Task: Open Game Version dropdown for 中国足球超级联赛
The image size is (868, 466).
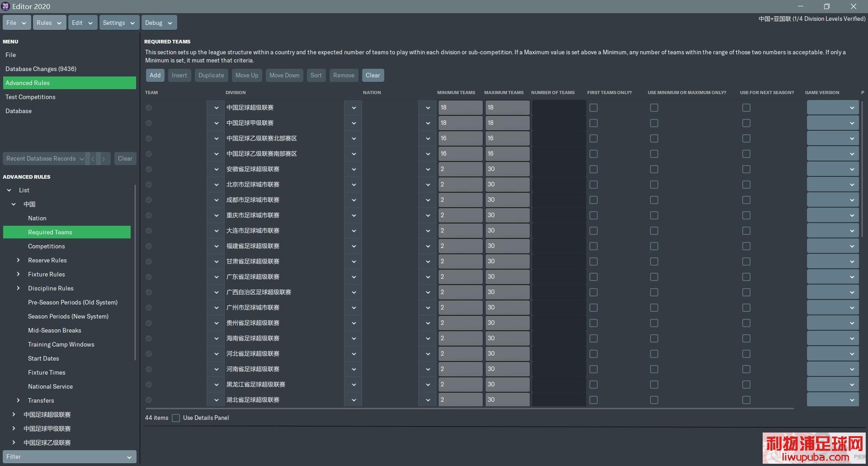Action: click(833, 108)
